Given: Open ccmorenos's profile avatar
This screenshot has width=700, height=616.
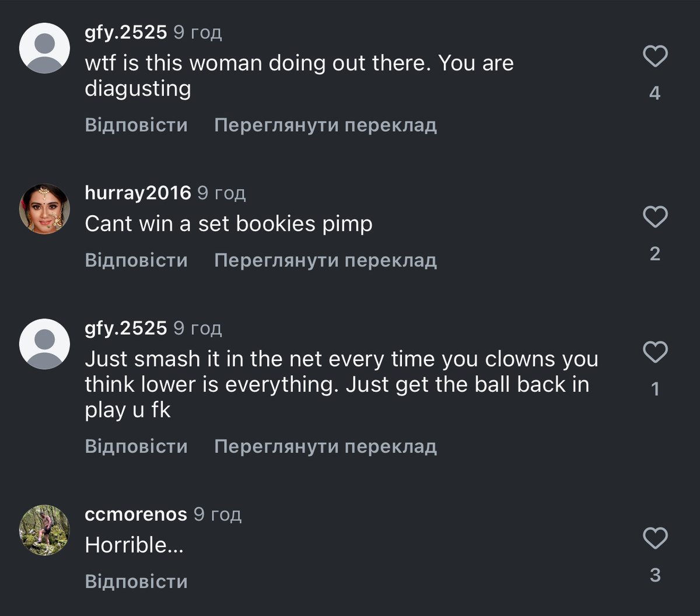Looking at the screenshot, I should pyautogui.click(x=44, y=530).
